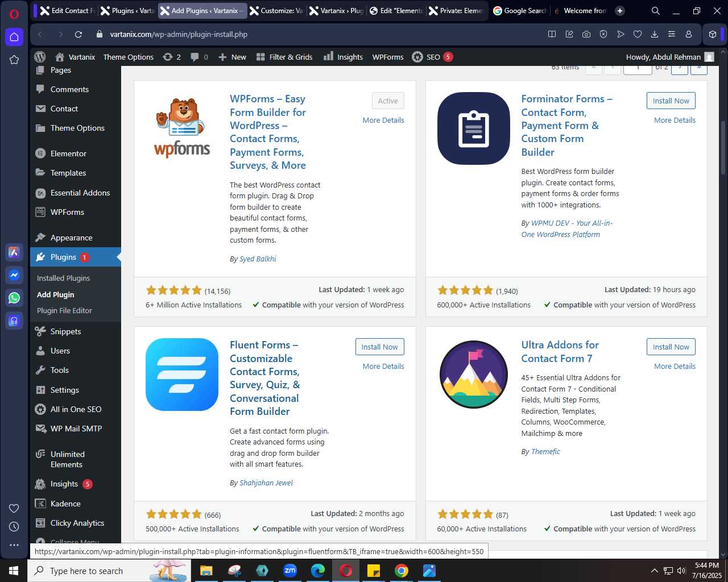The image size is (728, 582).
Task: Click the volume icon in system tray
Action: coord(681,571)
